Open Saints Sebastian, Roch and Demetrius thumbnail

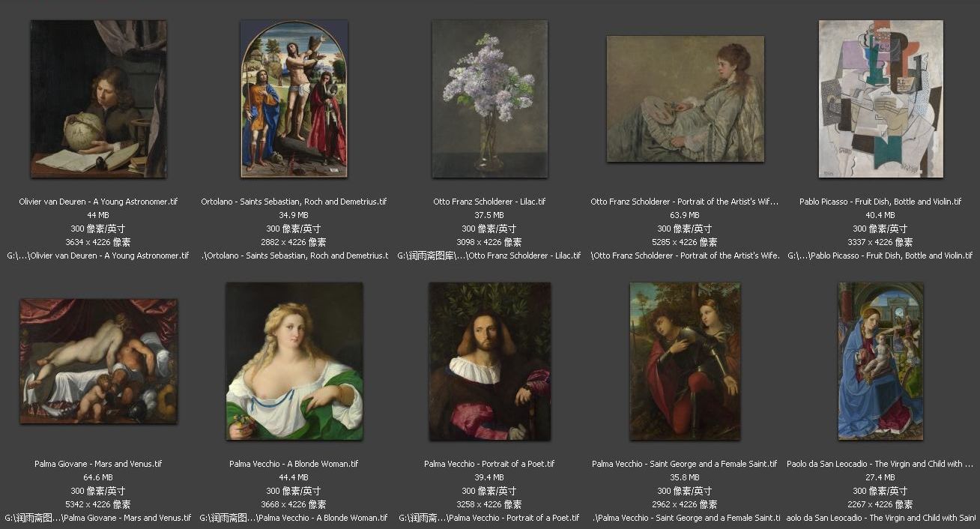(294, 99)
